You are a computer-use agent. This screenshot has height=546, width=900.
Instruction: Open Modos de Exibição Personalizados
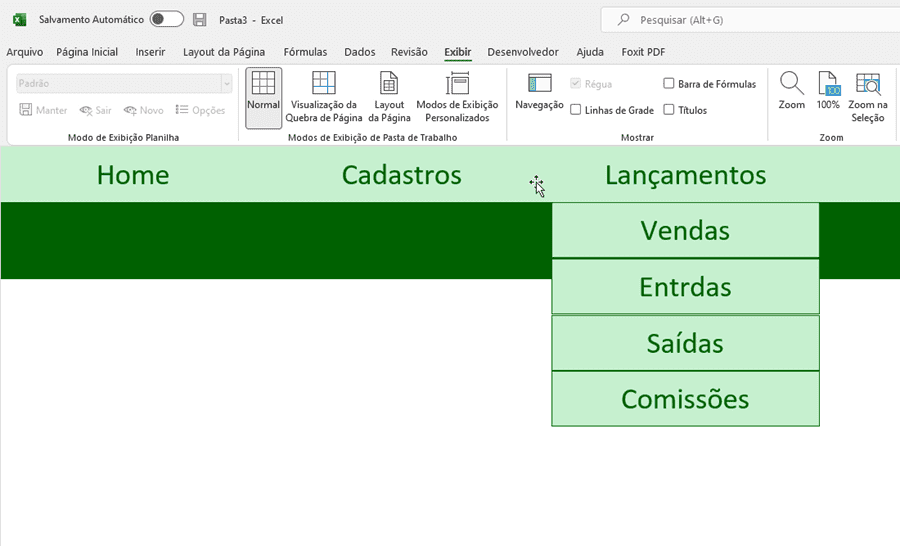pyautogui.click(x=457, y=98)
